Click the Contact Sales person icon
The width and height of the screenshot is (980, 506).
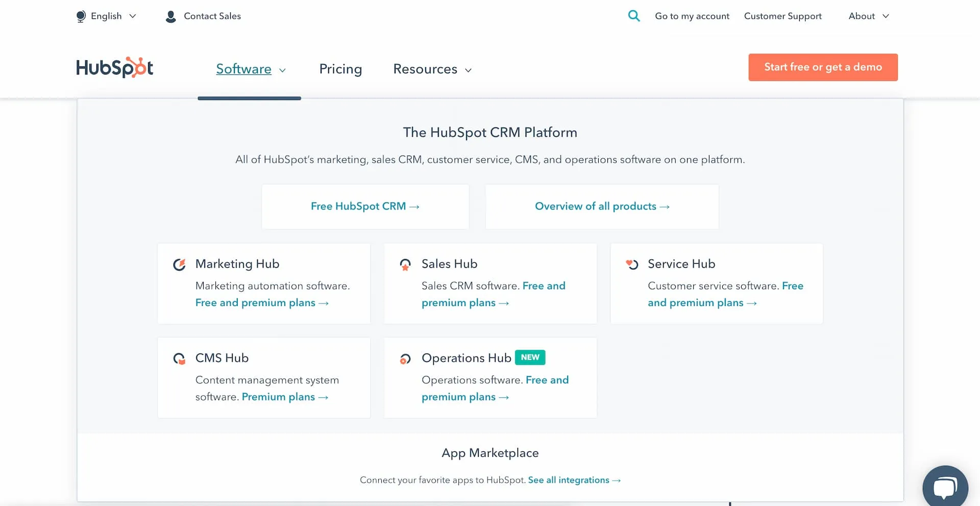[x=171, y=16]
